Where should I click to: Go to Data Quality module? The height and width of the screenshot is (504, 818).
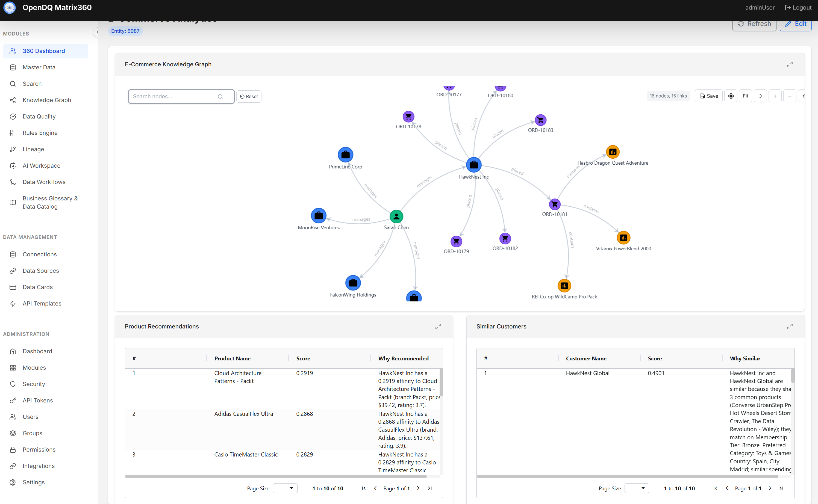tap(39, 116)
